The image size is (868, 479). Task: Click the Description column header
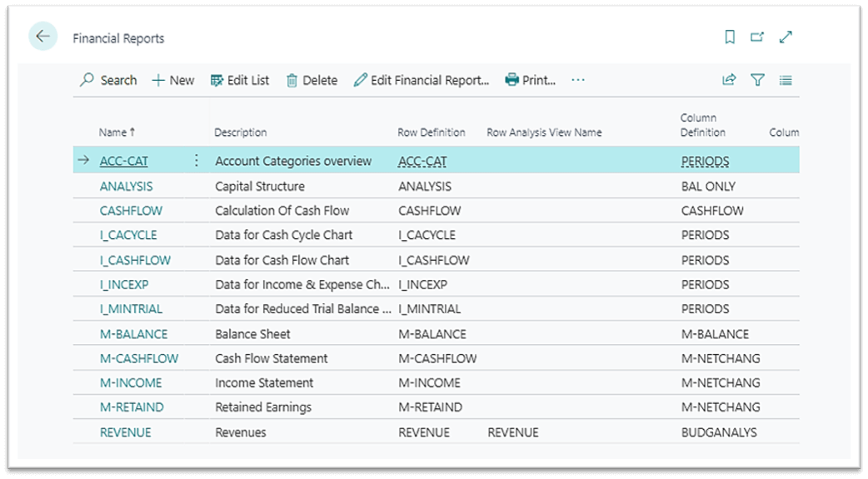[241, 132]
